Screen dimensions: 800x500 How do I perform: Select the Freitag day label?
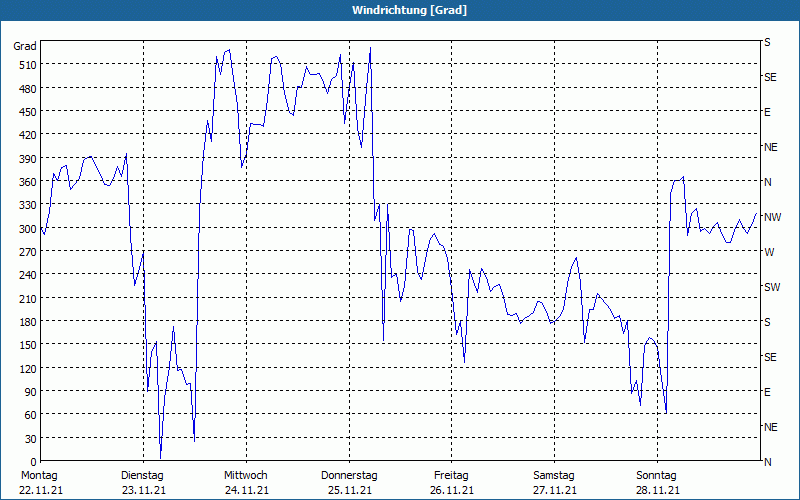452,475
